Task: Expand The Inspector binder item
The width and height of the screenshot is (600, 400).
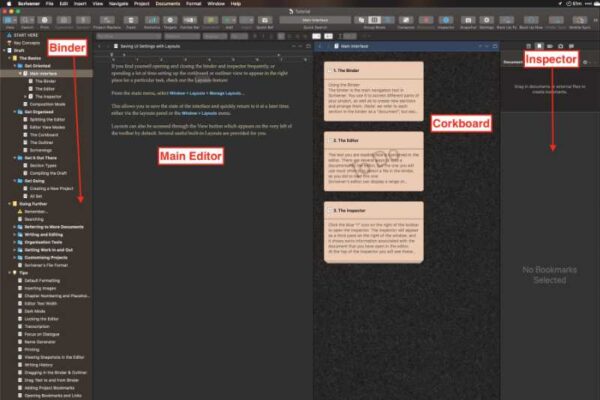Action: click(26, 96)
